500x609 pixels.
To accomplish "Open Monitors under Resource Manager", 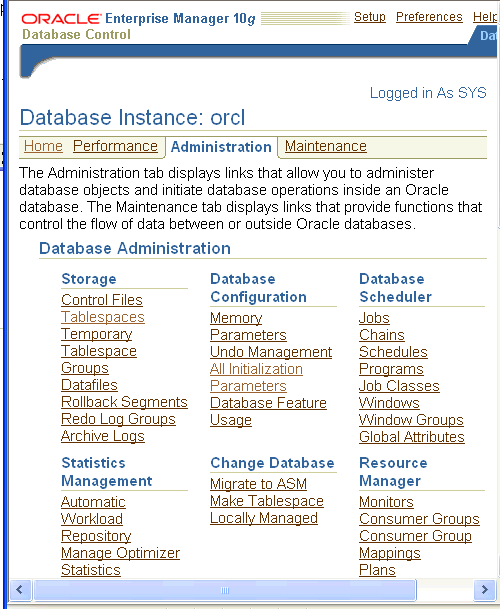I will (386, 502).
